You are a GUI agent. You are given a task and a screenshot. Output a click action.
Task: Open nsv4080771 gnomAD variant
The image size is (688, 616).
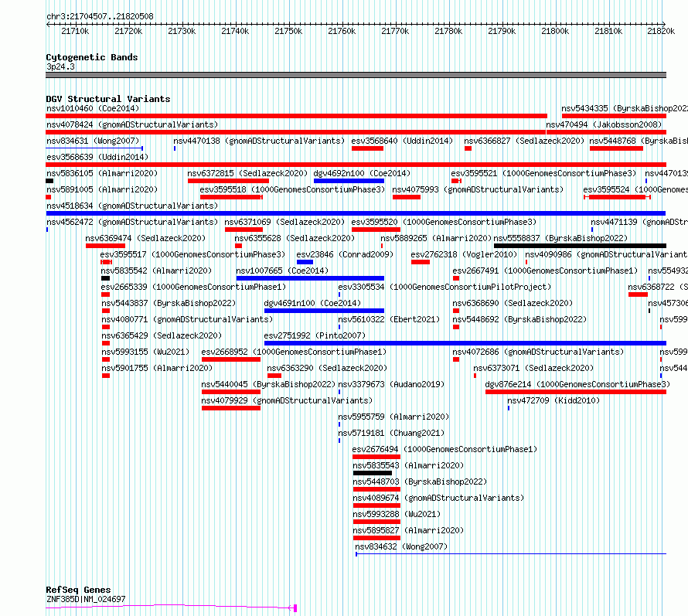(187, 319)
